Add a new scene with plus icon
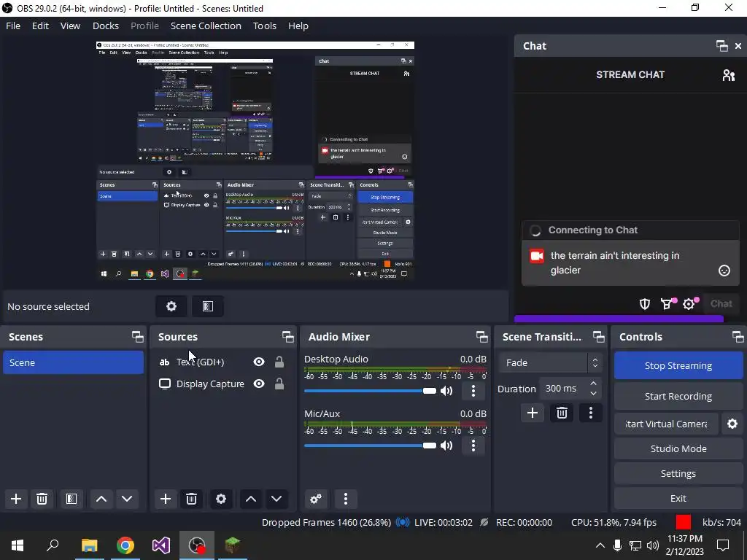Image resolution: width=747 pixels, height=560 pixels. 16,499
